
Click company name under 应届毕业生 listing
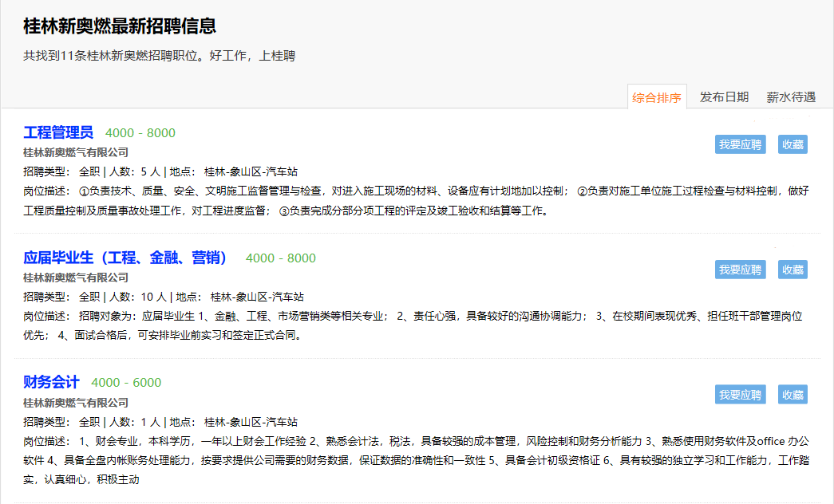click(x=76, y=278)
